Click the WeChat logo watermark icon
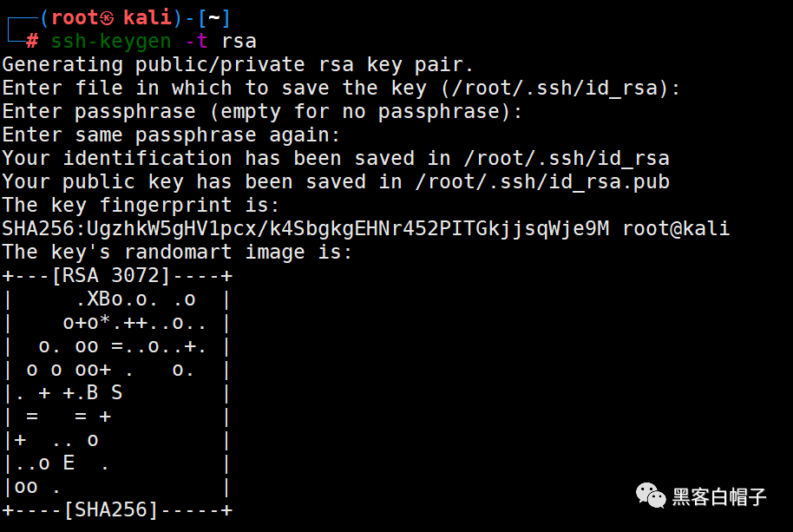Screen dimensions: 793x532 651,495
